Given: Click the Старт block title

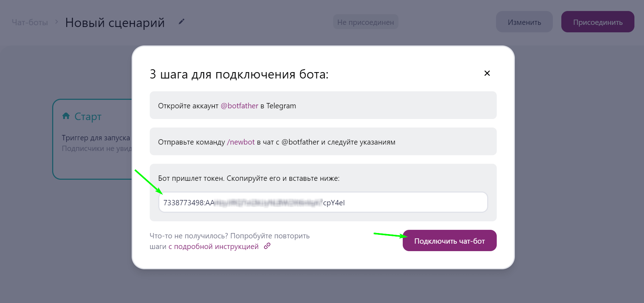Looking at the screenshot, I should [88, 117].
